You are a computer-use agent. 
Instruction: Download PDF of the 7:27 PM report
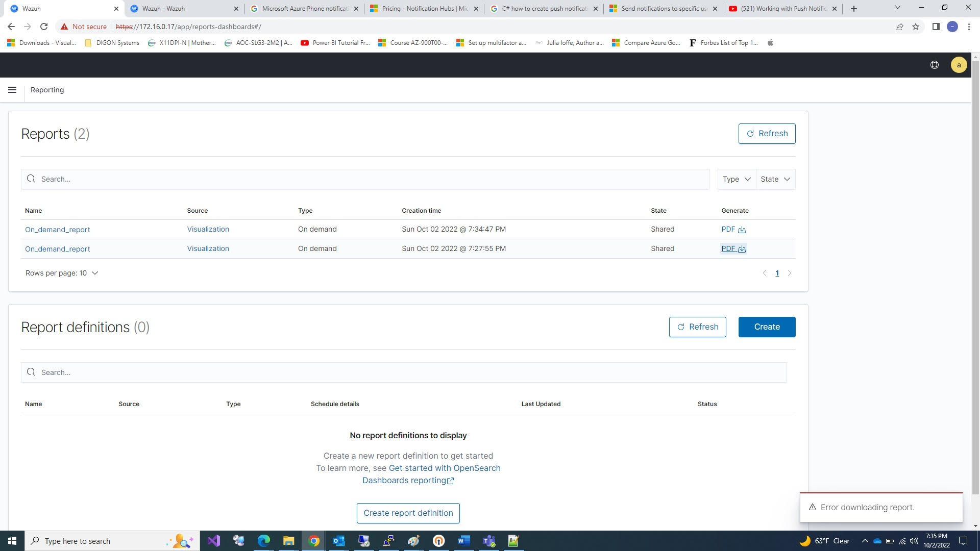pos(733,248)
